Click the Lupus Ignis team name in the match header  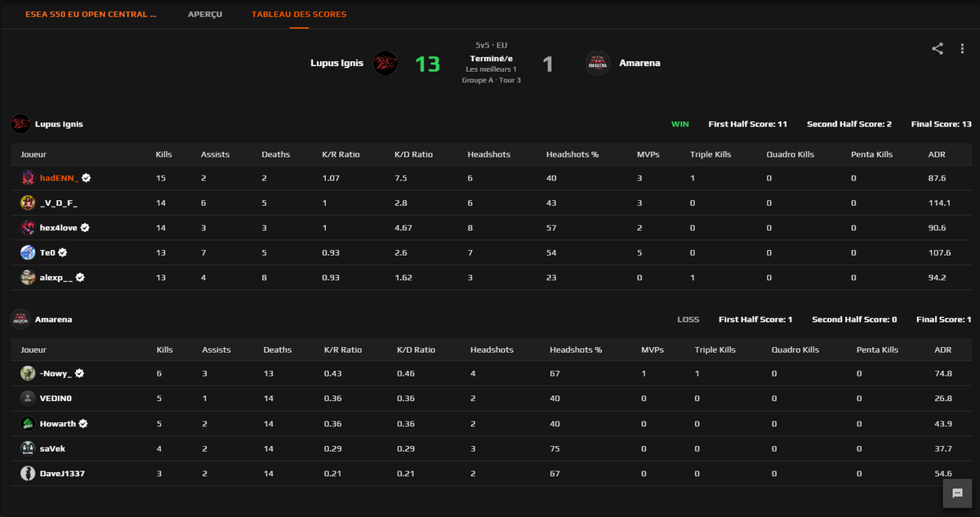pos(336,63)
